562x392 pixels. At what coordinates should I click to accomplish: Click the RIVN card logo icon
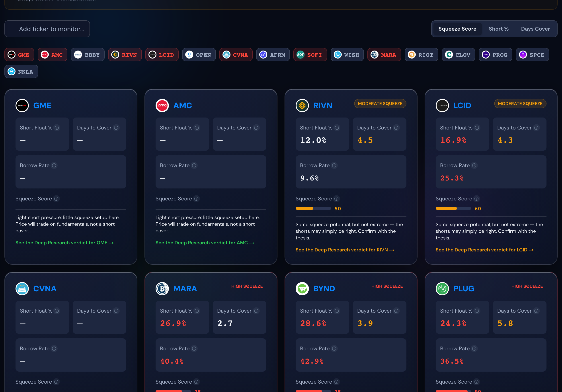tap(302, 106)
